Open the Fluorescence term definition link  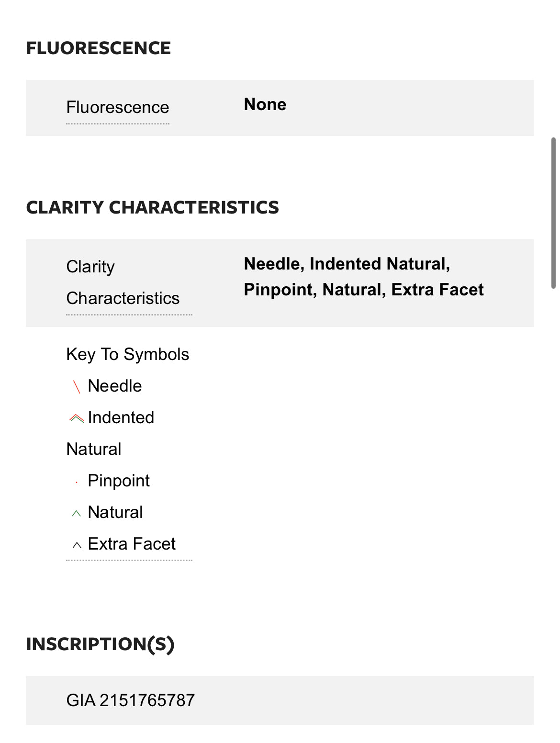pyautogui.click(x=118, y=107)
